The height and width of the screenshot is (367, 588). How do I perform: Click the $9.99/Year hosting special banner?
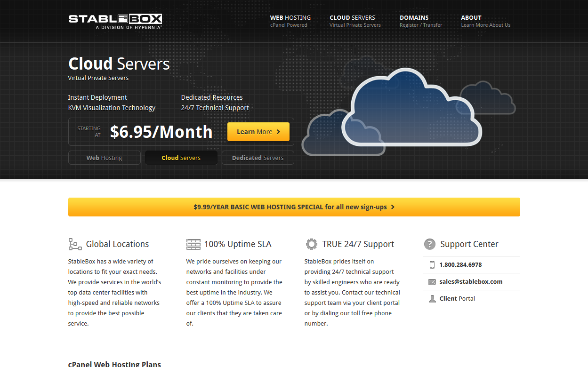tap(294, 207)
